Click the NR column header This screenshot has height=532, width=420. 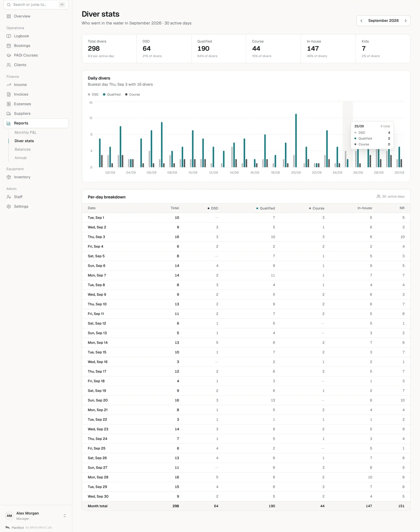click(402, 208)
